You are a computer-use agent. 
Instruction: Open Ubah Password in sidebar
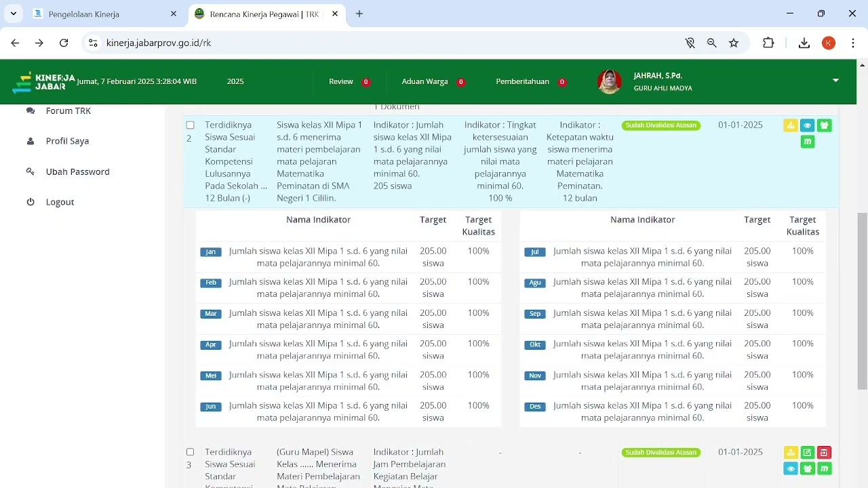click(77, 171)
